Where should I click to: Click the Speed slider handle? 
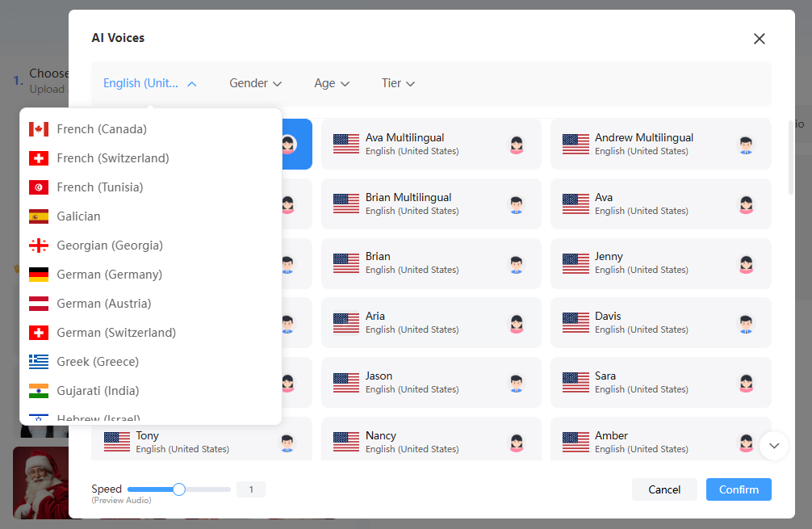coord(179,489)
